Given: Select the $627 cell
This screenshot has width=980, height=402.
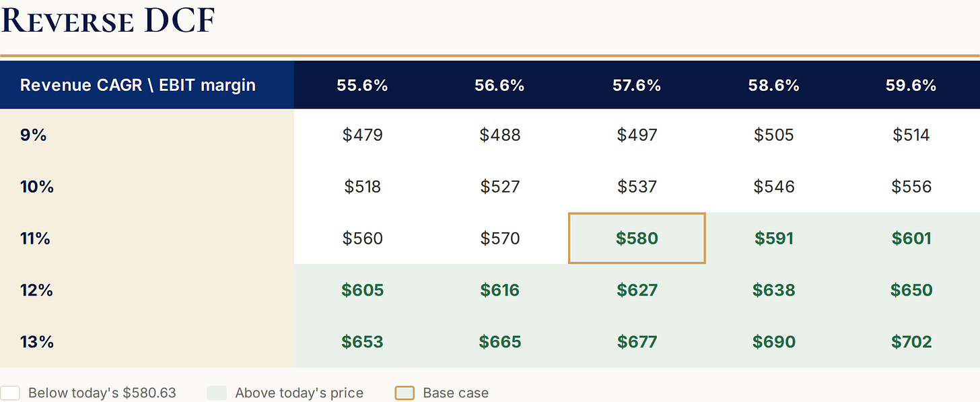Looking at the screenshot, I should [x=637, y=290].
